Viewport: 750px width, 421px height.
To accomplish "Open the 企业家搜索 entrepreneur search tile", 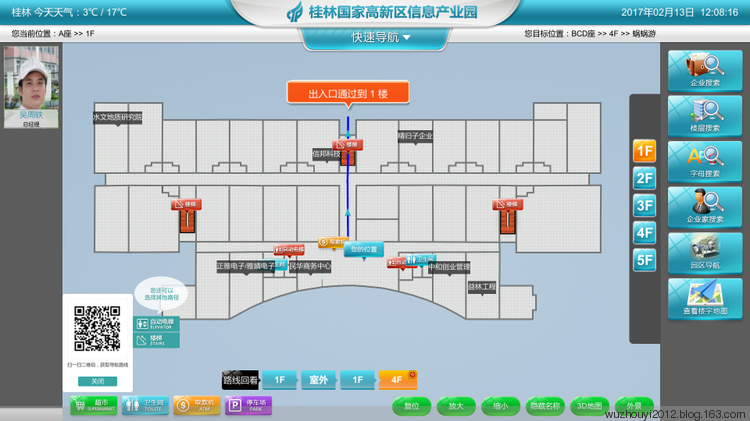I will point(705,205).
